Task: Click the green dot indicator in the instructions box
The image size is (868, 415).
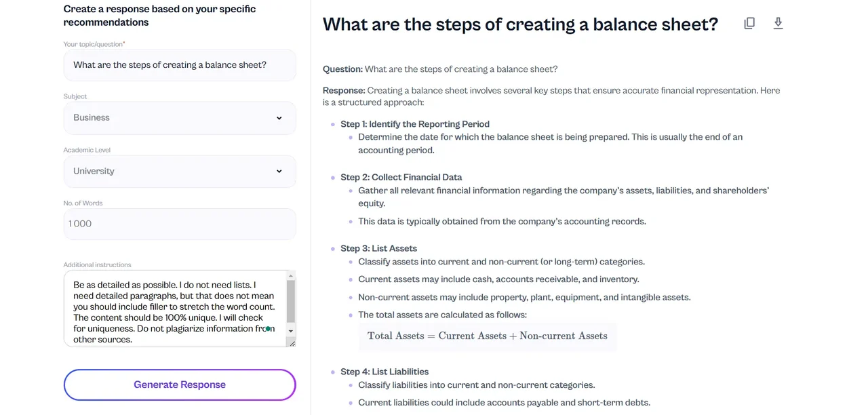Action: [x=269, y=329]
